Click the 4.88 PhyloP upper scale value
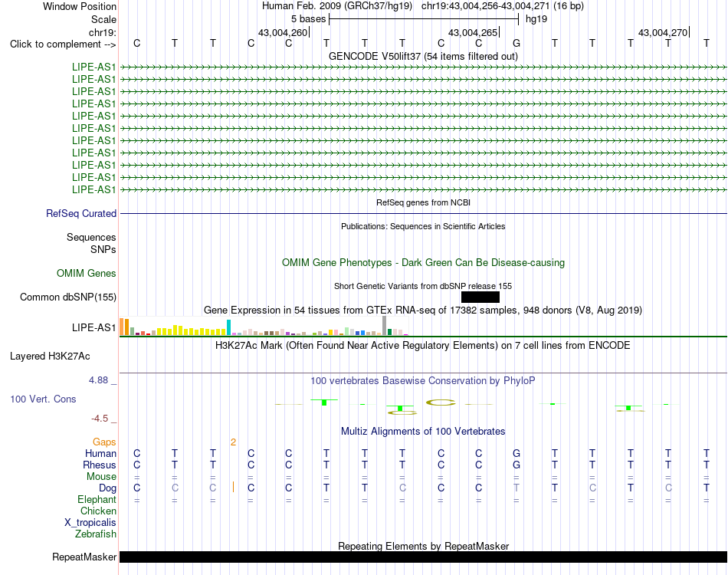Viewport: 728px width, 575px height. (x=98, y=380)
